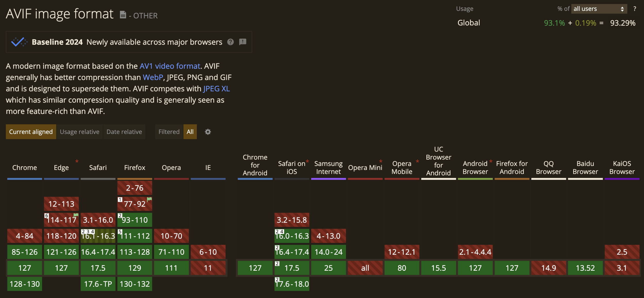The height and width of the screenshot is (298, 644).
Task: Click the Baseline help question mark icon
Action: click(230, 42)
